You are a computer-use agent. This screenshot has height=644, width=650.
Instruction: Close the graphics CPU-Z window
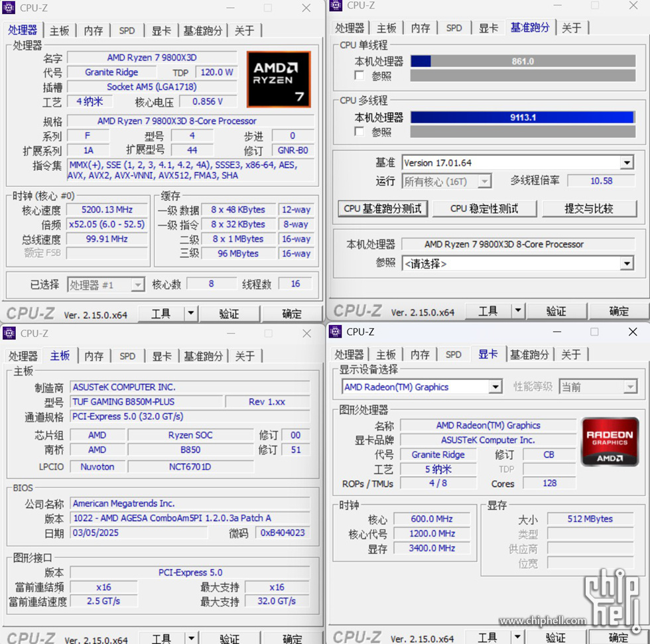coord(633,332)
